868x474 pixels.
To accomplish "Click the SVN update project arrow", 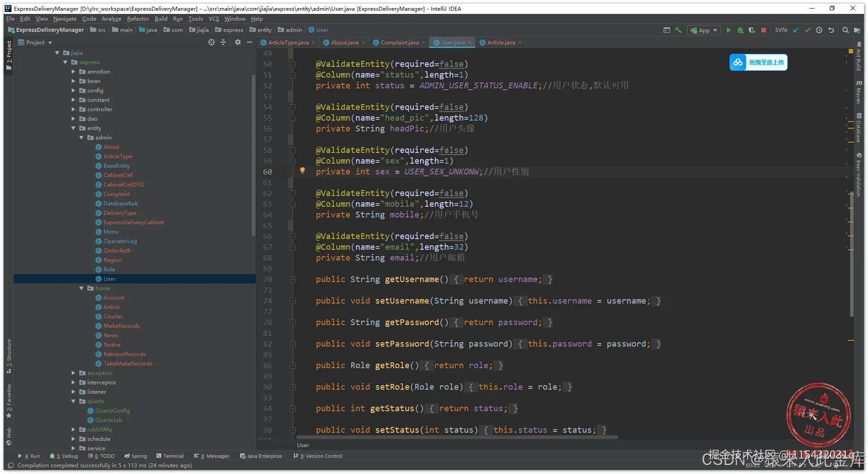I will 796,30.
